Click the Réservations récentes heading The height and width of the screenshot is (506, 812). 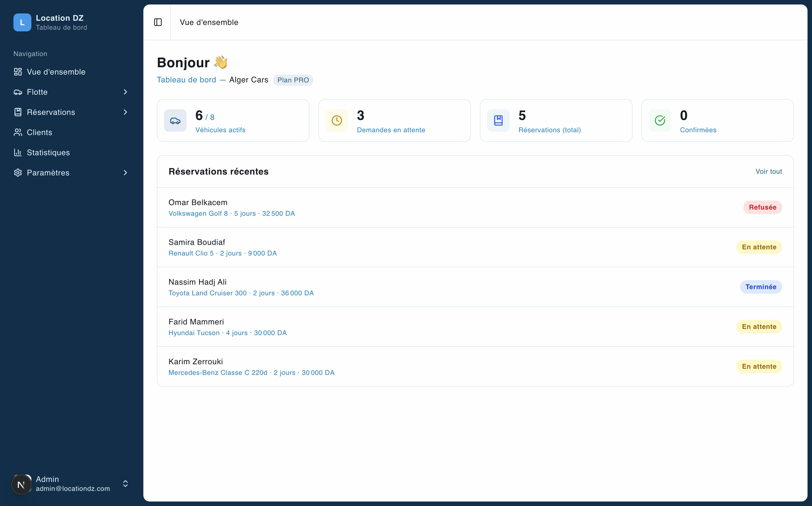coord(218,171)
